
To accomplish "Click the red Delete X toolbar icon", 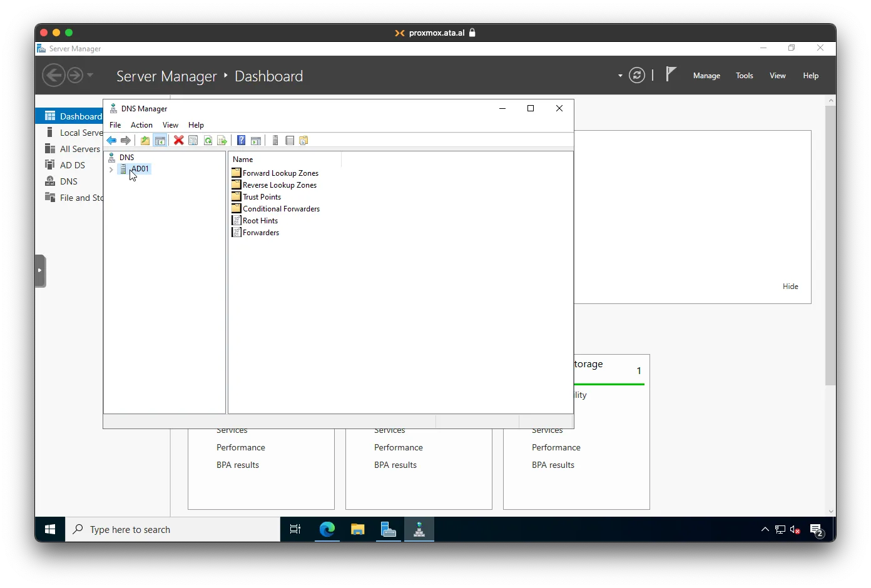I will point(178,141).
